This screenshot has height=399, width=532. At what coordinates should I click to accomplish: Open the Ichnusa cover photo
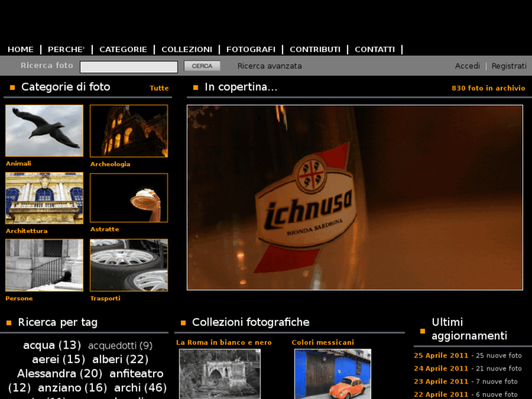(355, 198)
